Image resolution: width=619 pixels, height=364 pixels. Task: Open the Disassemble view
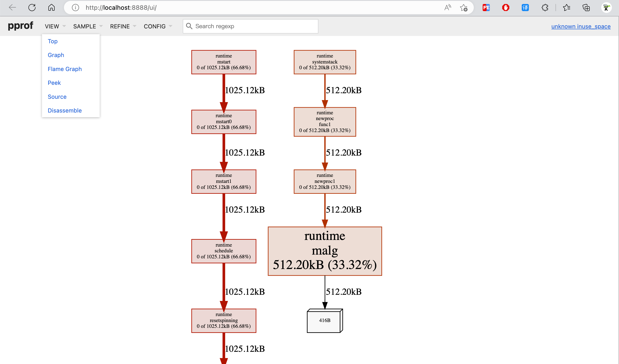click(65, 110)
